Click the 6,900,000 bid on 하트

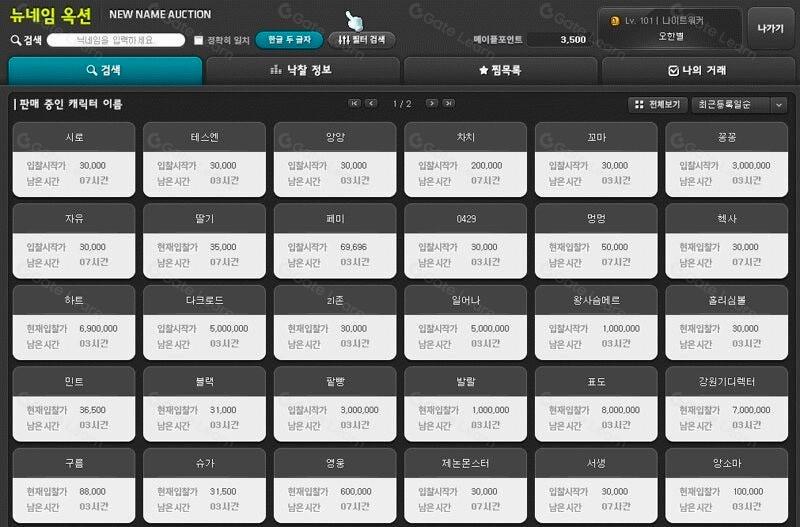coord(98,329)
